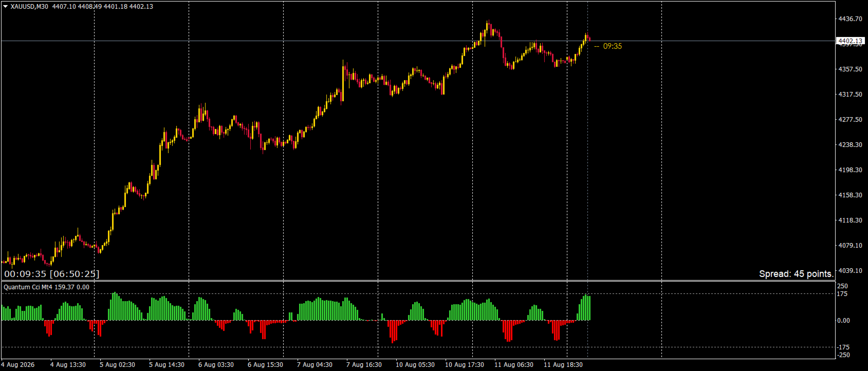Click the 4 Aug 2026 date label

pyautogui.click(x=18, y=365)
